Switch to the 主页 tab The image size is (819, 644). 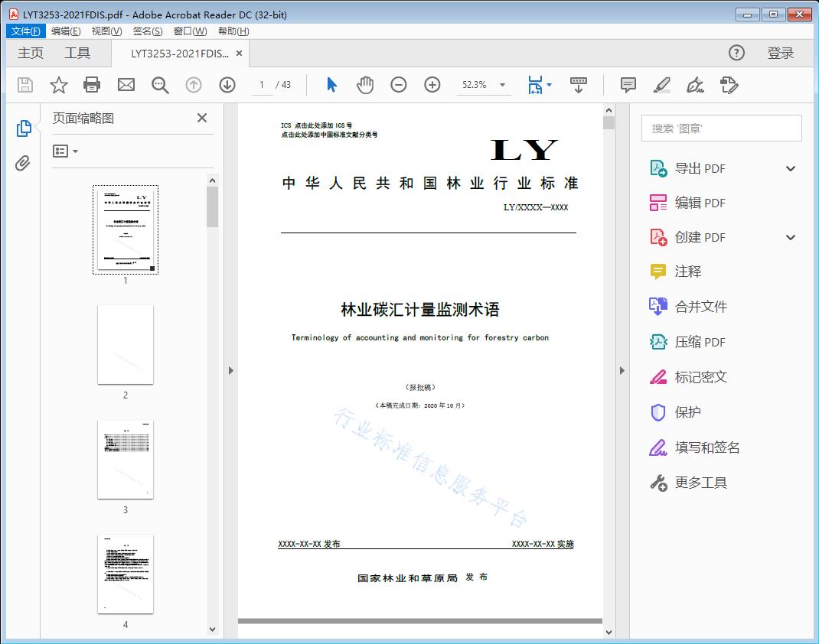click(x=31, y=53)
